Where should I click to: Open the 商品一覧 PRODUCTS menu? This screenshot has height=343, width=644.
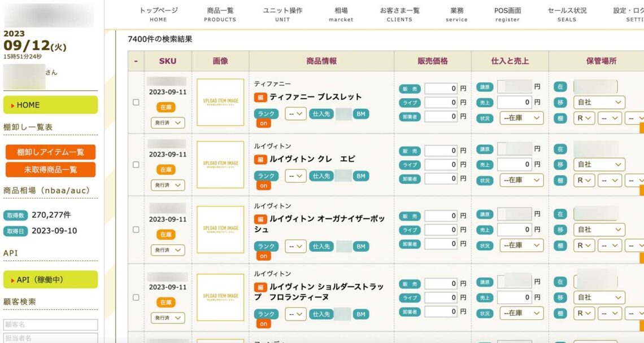tap(220, 14)
